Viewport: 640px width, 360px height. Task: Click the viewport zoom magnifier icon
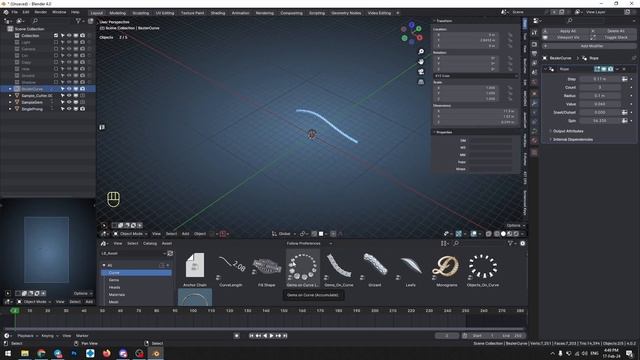pos(421,52)
